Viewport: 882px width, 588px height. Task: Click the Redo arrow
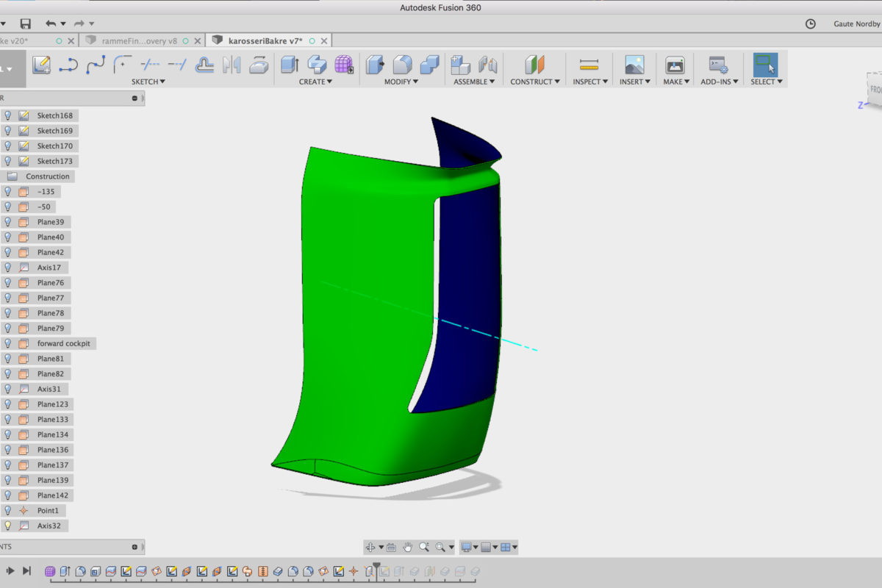[x=79, y=24]
